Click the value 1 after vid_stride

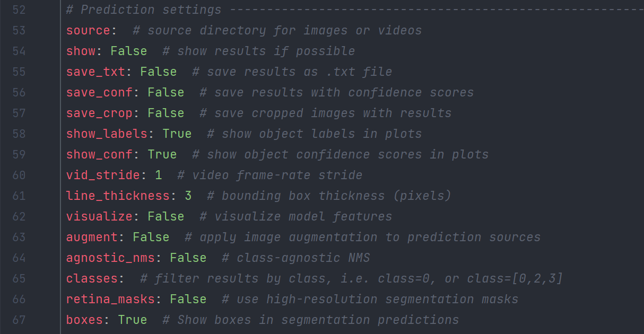click(159, 175)
